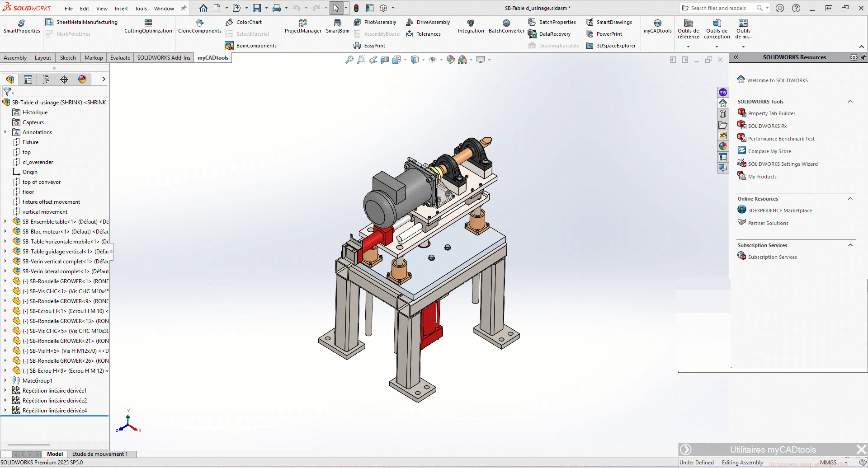Open the SmartProperties tool

click(22, 26)
